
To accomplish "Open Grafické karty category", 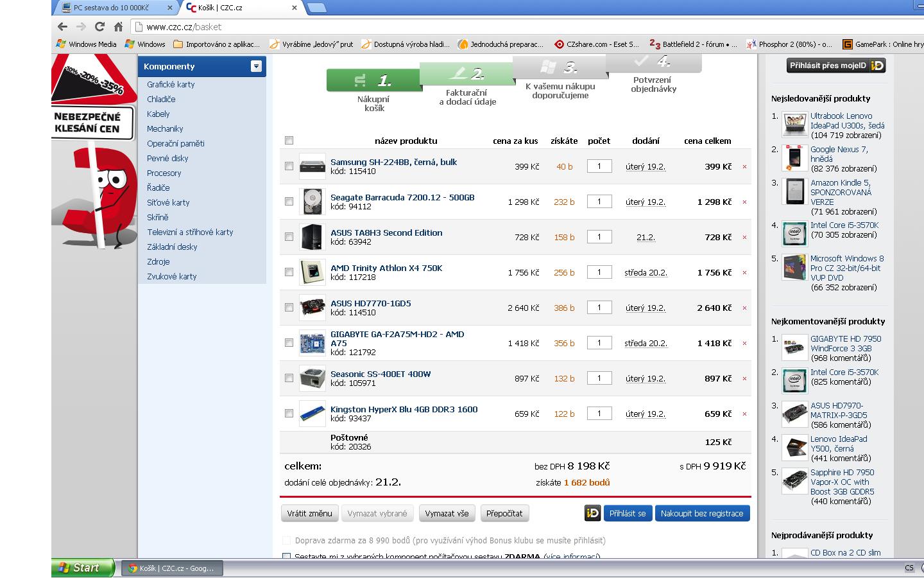I will click(x=171, y=84).
